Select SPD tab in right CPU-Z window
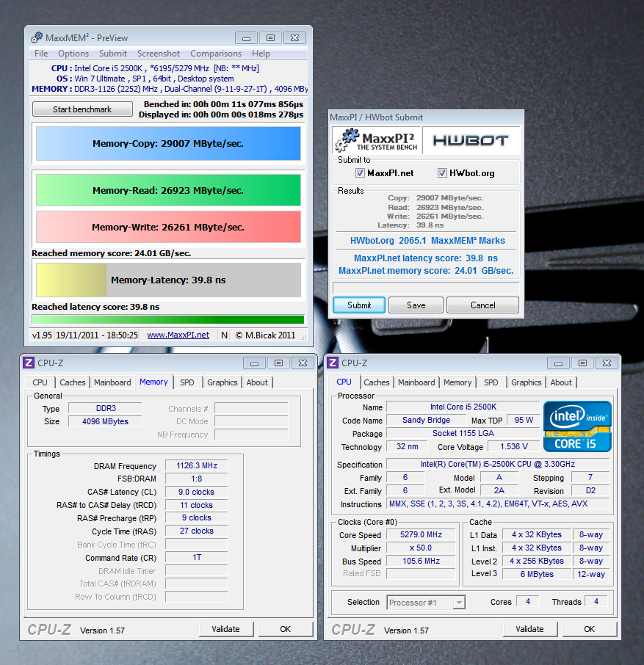This screenshot has width=644, height=665. (491, 382)
